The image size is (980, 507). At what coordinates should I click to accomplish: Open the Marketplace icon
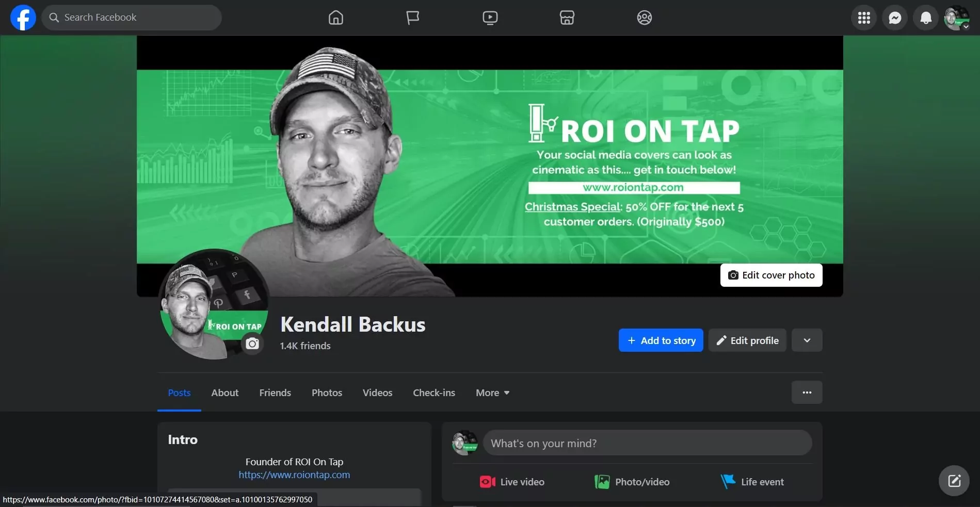pos(567,18)
